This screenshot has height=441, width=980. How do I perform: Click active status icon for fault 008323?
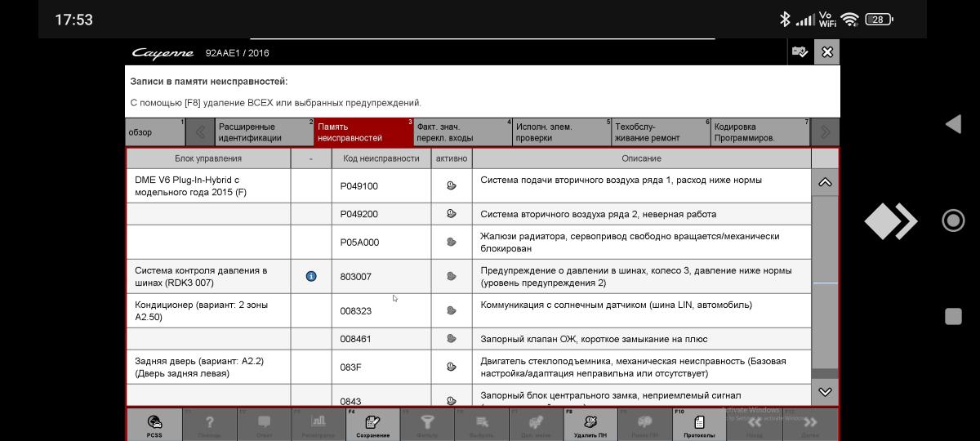pyautogui.click(x=452, y=310)
